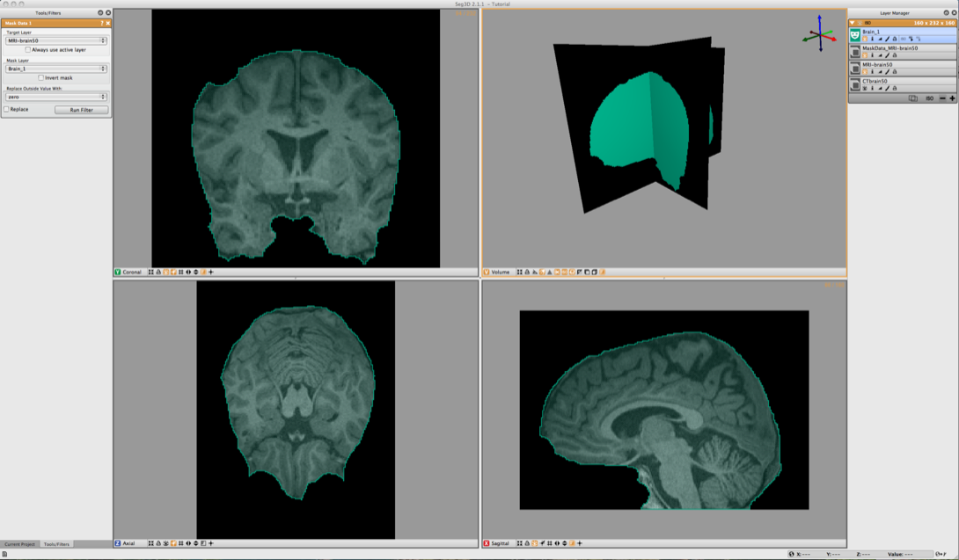Image resolution: width=959 pixels, height=560 pixels.
Task: Open brightness/contrast brush for MRI-brain50 layer
Action: 888,72
